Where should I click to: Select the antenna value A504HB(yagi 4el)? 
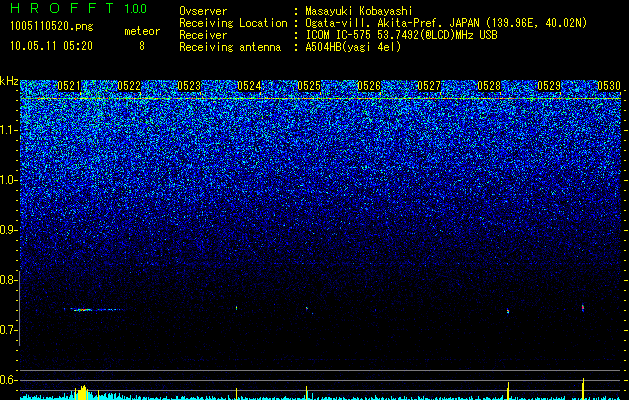(353, 47)
